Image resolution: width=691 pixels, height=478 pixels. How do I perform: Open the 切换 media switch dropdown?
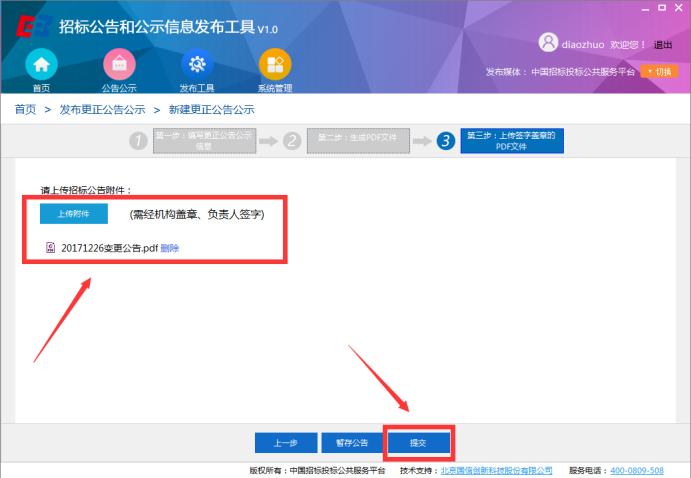(x=659, y=72)
